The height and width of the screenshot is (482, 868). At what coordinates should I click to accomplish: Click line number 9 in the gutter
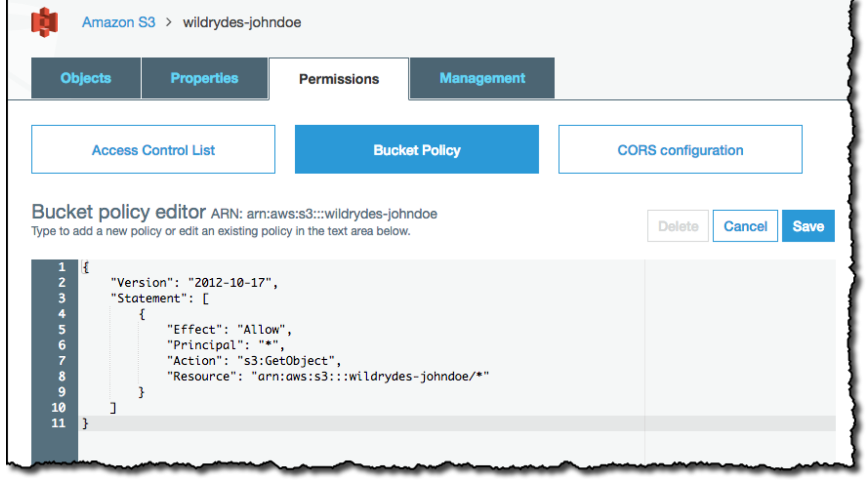coord(62,392)
